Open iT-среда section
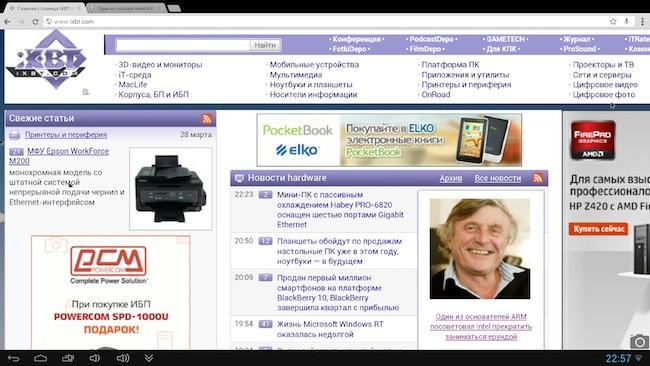 coord(135,75)
